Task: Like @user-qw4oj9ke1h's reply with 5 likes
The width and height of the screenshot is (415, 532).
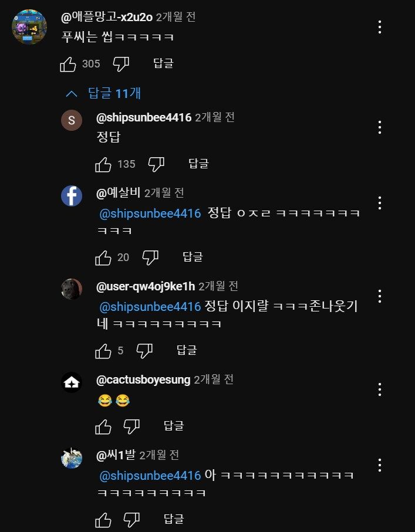Action: click(104, 351)
